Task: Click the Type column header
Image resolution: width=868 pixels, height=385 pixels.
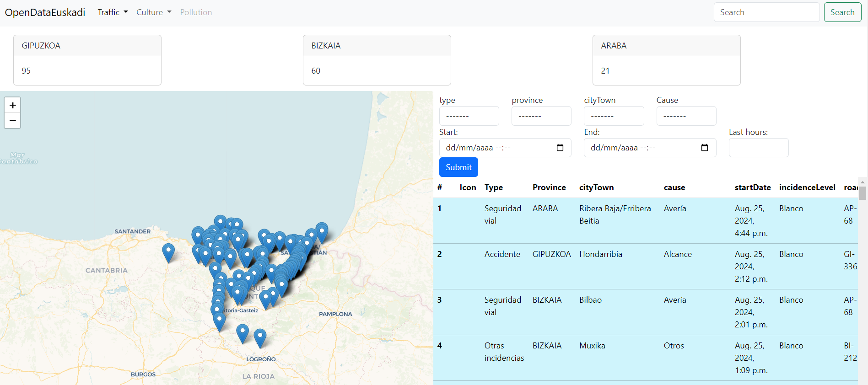Action: click(494, 187)
